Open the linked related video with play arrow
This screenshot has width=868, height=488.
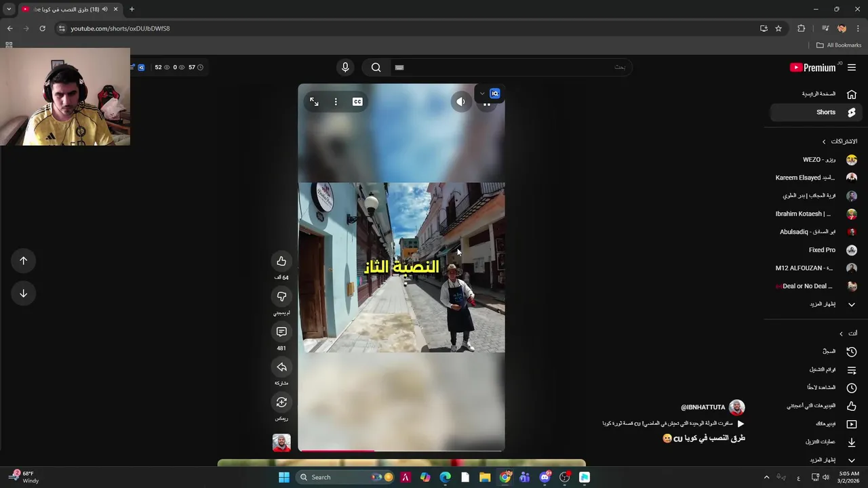(673, 424)
